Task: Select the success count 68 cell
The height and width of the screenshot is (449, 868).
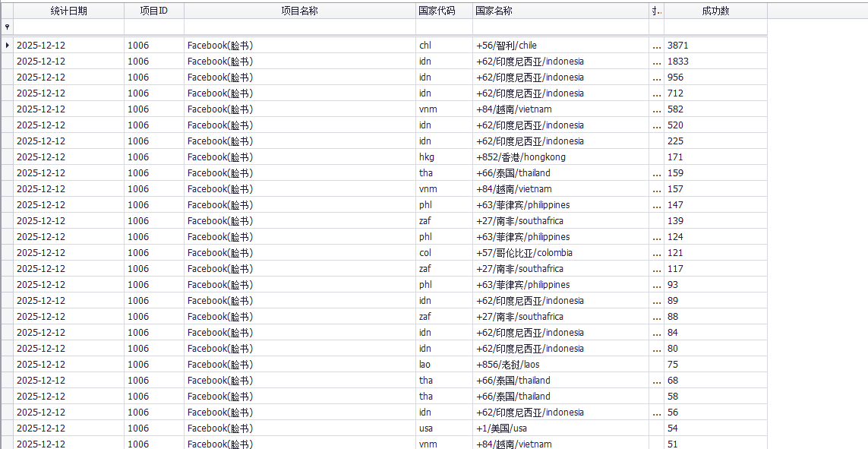Action: 716,381
